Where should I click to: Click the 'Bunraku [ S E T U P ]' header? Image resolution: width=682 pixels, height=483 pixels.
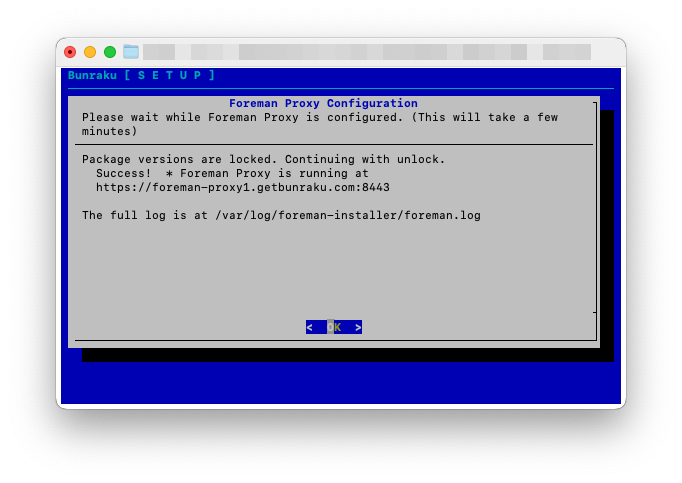tap(141, 75)
